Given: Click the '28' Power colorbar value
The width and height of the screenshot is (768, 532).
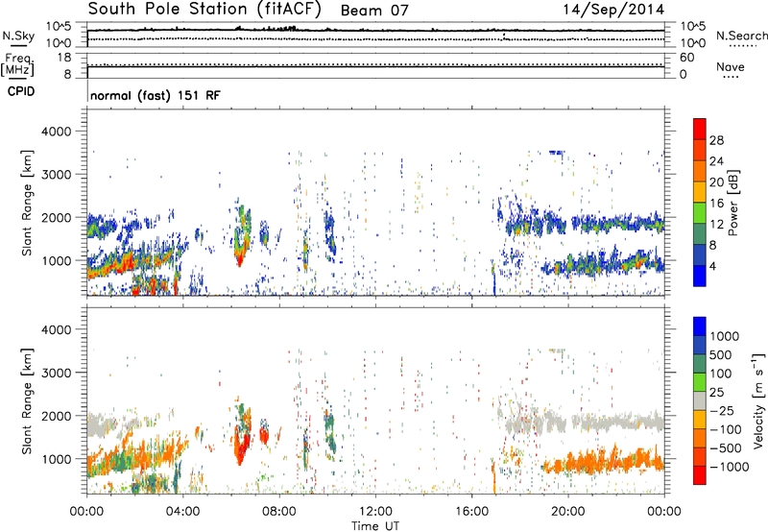Looking at the screenshot, I should click(716, 140).
